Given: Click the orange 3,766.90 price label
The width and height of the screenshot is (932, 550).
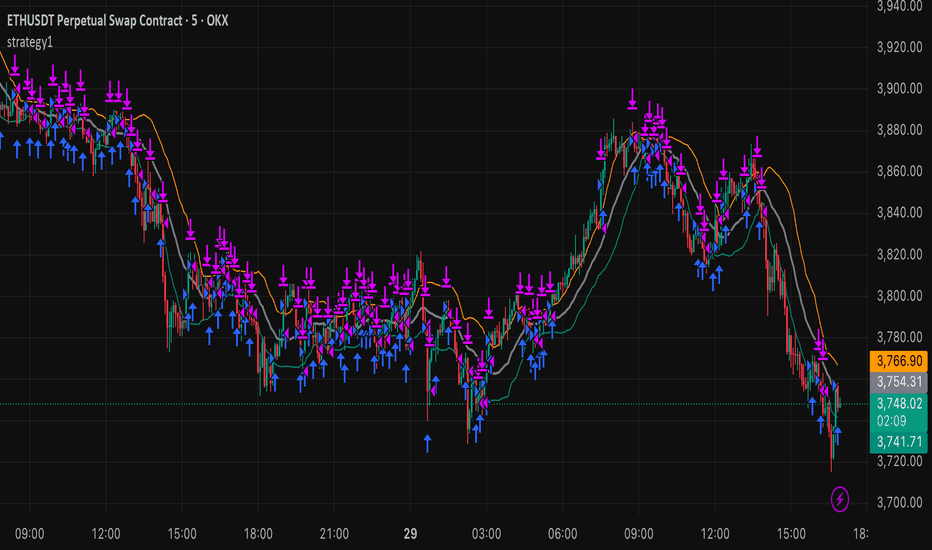Looking at the screenshot, I should (x=899, y=361).
